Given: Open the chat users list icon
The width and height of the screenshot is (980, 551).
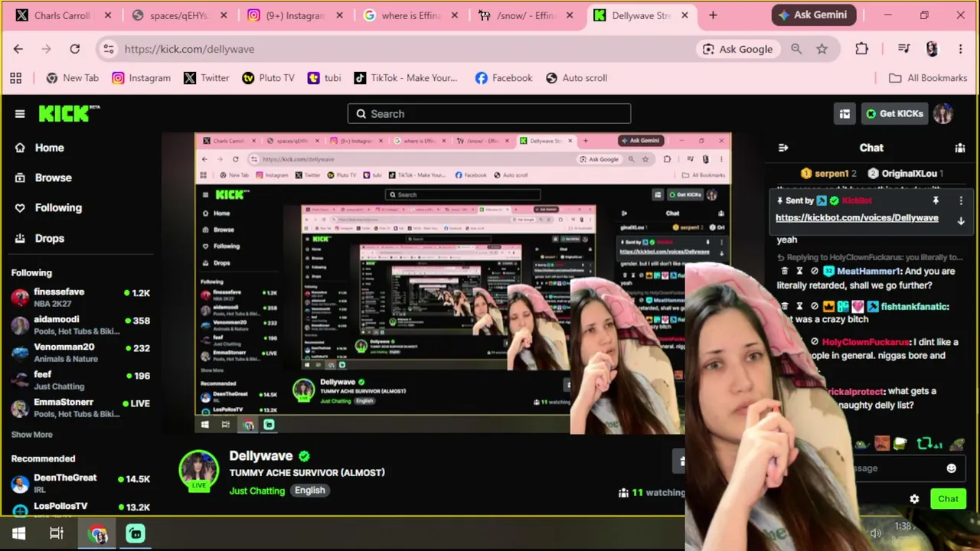Looking at the screenshot, I should (960, 148).
